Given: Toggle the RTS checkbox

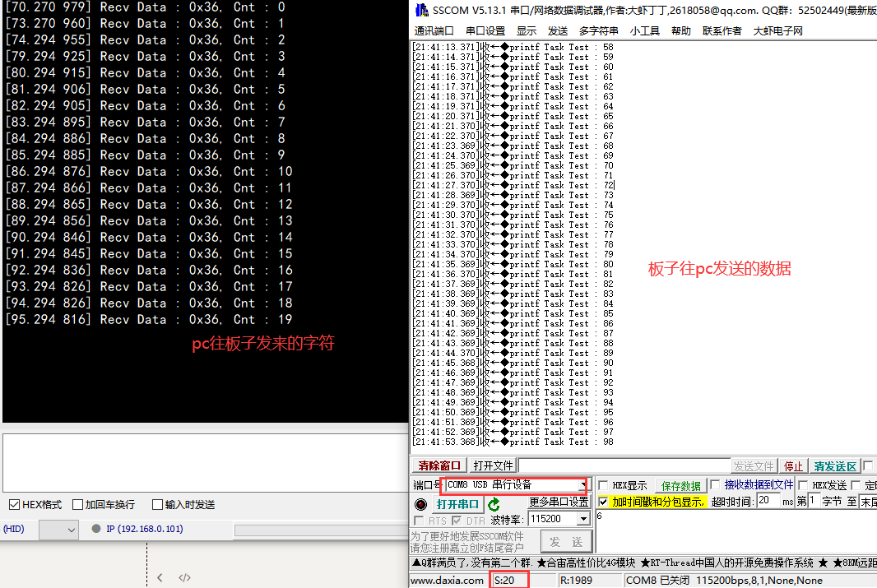Looking at the screenshot, I should pos(419,521).
